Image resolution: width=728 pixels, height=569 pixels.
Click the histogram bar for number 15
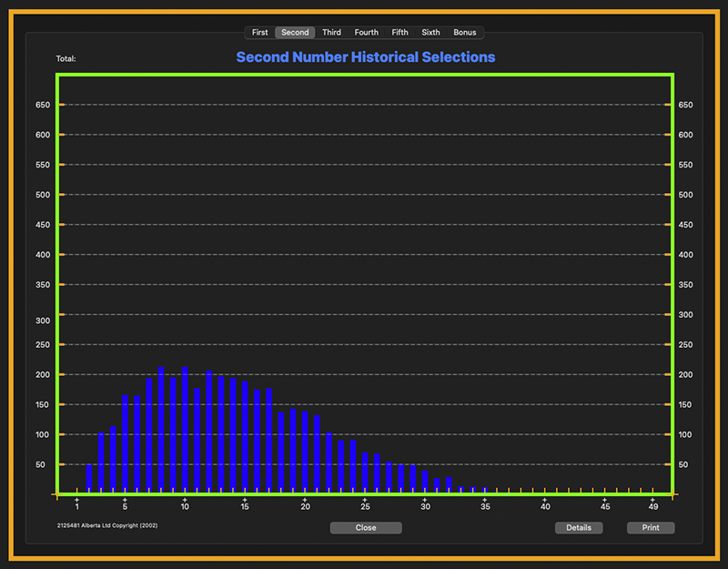click(x=245, y=438)
